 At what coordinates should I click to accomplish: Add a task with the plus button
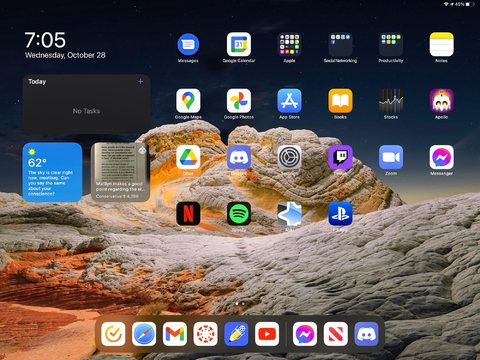(140, 81)
